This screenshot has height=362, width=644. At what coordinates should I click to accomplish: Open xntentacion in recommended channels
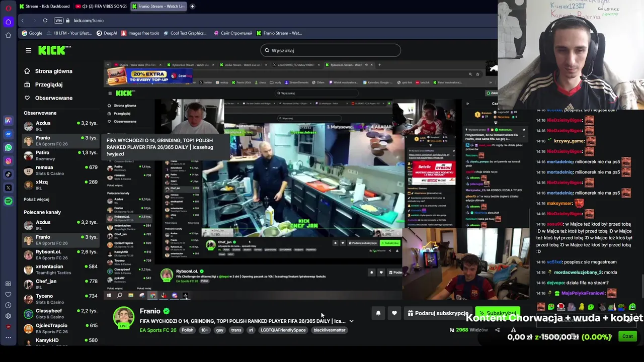tap(60, 269)
